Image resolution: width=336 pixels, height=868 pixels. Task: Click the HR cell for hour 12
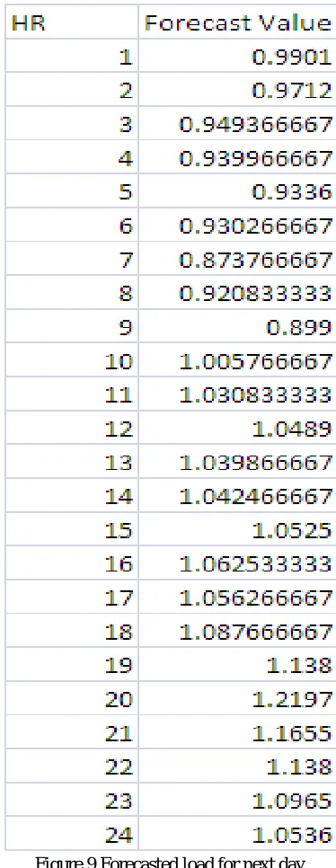[x=72, y=429]
